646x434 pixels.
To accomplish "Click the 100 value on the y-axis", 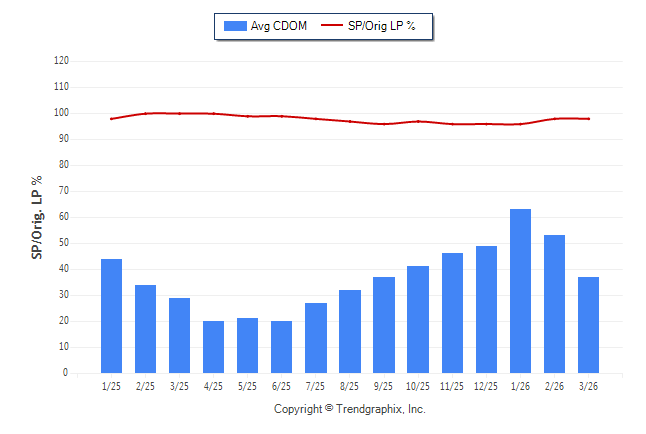I will (61, 113).
